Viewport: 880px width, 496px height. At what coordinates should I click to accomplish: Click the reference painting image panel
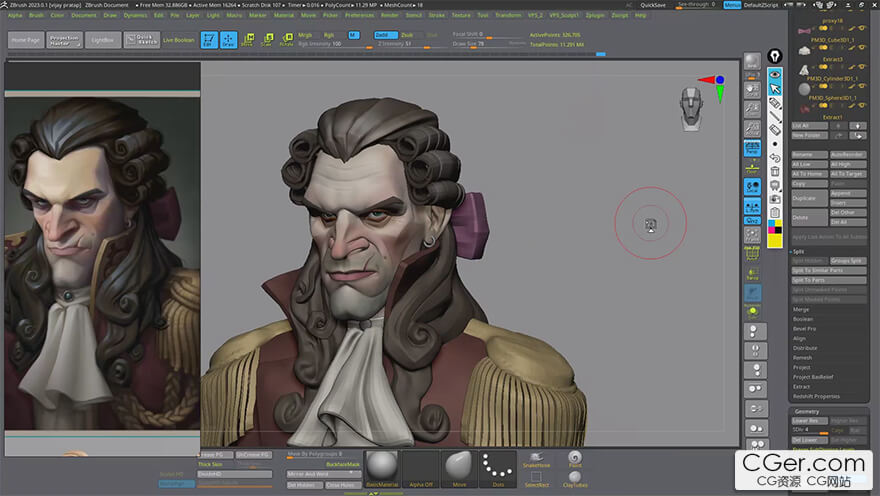pyautogui.click(x=102, y=263)
